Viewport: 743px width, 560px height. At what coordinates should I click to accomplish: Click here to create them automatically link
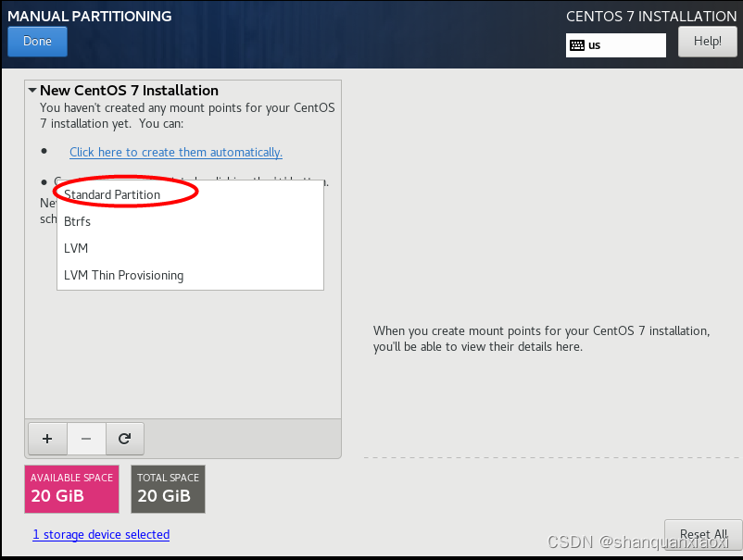coord(176,153)
